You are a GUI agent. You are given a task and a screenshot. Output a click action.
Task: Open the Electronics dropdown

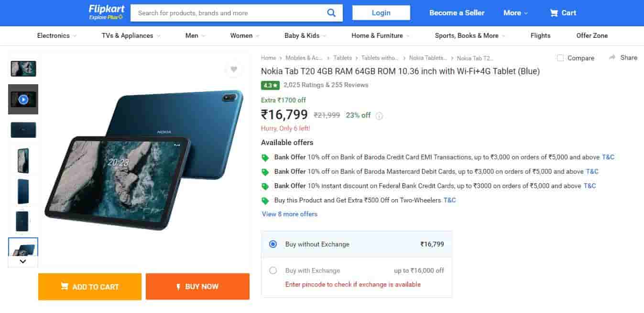pos(54,35)
